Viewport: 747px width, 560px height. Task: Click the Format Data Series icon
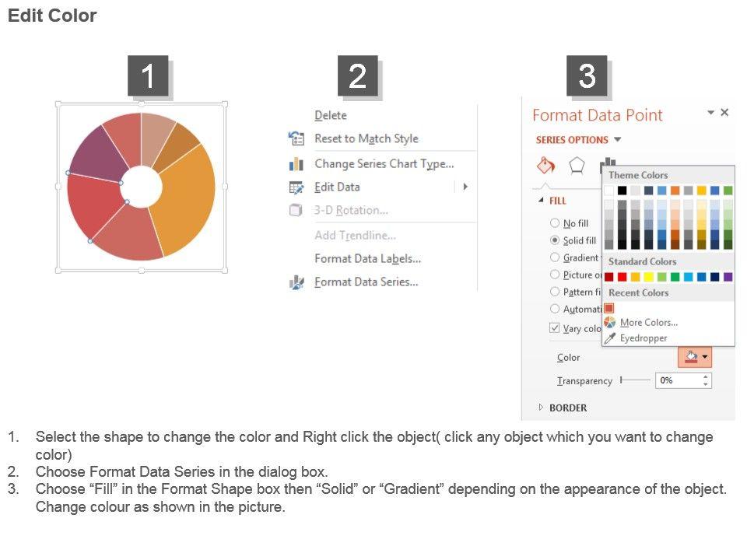(296, 282)
